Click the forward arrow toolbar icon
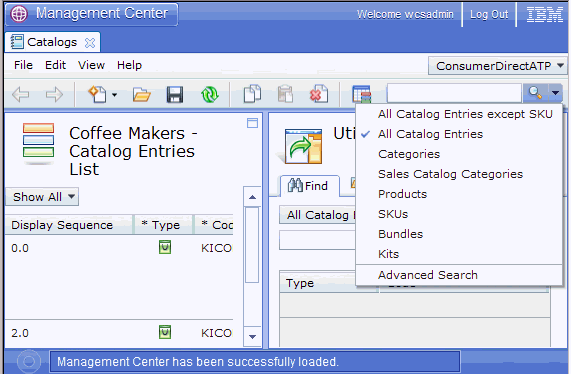The width and height of the screenshot is (571, 374). tap(54, 95)
